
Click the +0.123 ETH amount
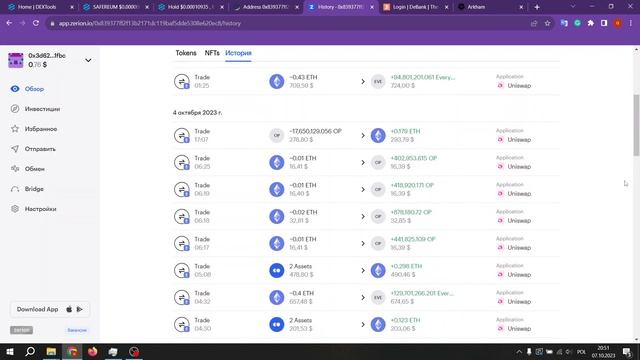(x=405, y=320)
